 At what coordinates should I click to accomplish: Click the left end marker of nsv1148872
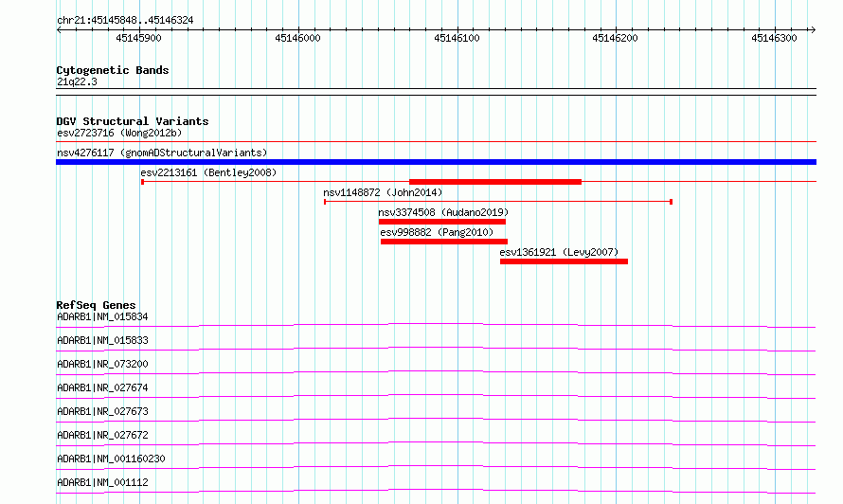point(325,202)
